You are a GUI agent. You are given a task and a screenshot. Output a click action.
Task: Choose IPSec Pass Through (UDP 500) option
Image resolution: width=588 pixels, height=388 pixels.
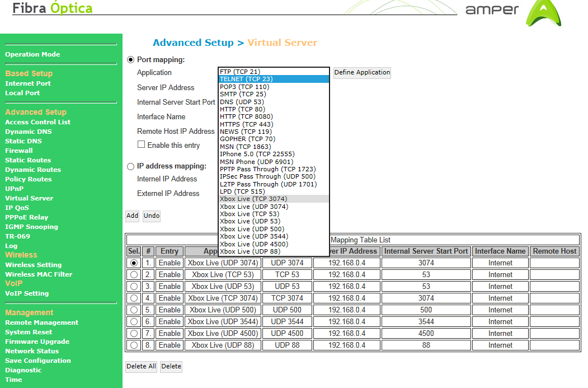point(274,177)
